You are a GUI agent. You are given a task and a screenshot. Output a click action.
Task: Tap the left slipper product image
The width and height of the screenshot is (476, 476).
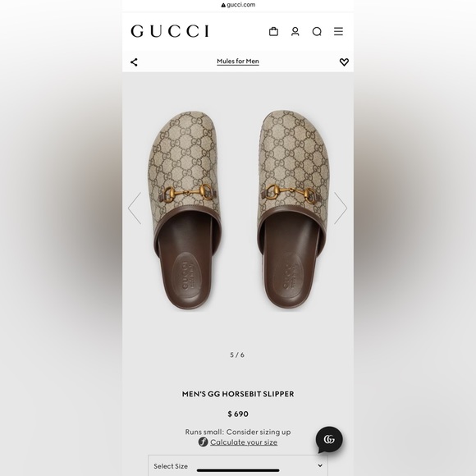185,210
